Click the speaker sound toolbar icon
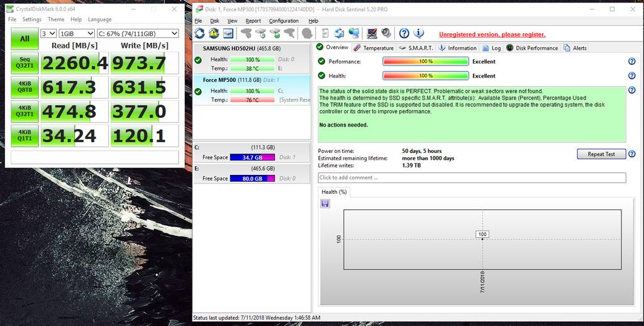 tap(386, 34)
